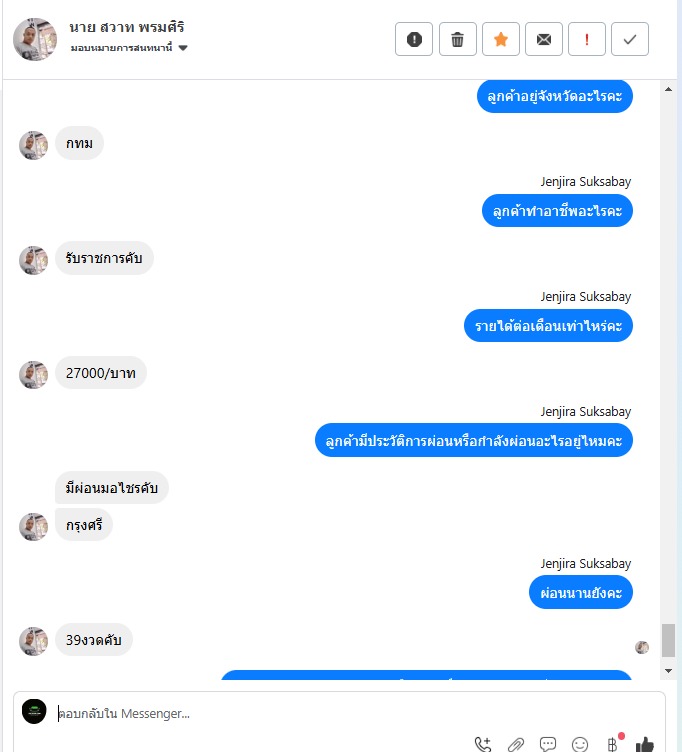Image resolution: width=682 pixels, height=752 pixels.
Task: Mark conversation done with checkmark button
Action: pos(630,39)
